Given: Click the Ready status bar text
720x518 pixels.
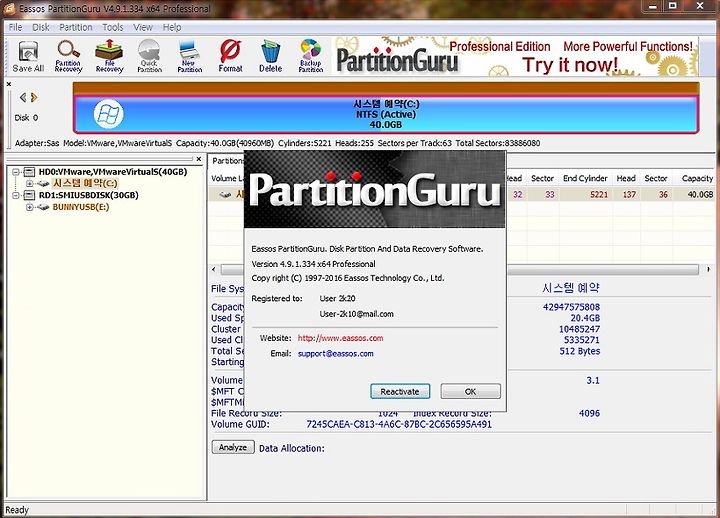Looking at the screenshot, I should [x=17, y=510].
